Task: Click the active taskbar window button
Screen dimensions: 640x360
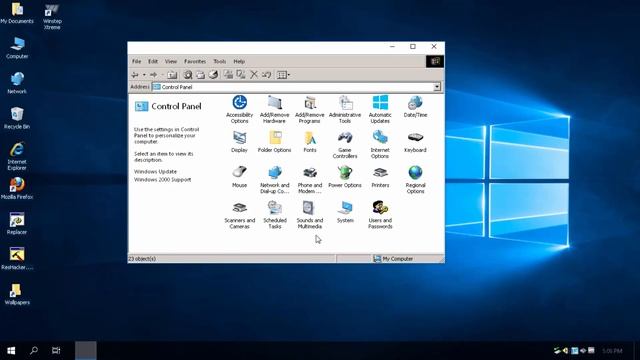Action: tap(86, 351)
